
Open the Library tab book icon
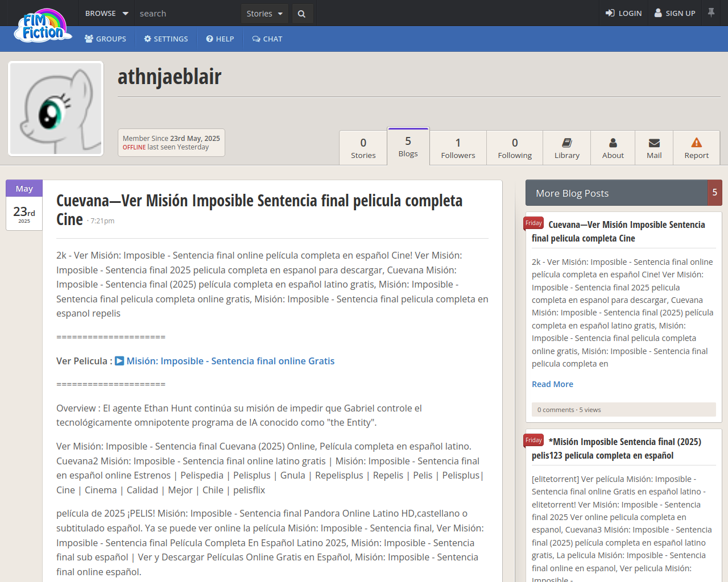(x=567, y=143)
